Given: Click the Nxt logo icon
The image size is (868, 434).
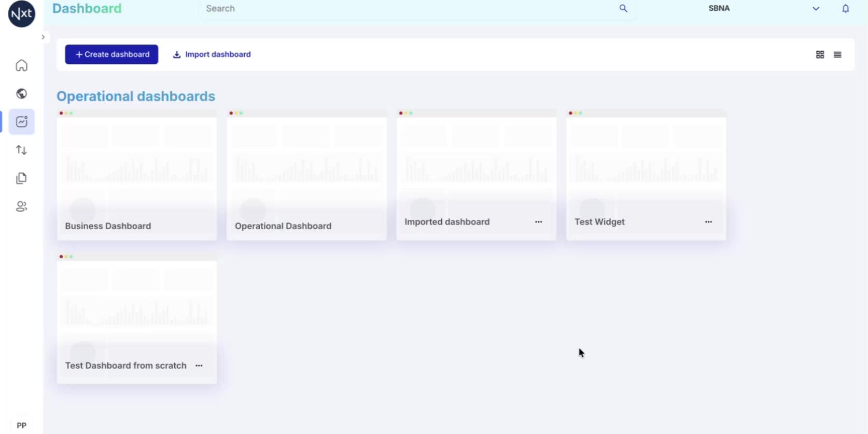Looking at the screenshot, I should point(22,13).
